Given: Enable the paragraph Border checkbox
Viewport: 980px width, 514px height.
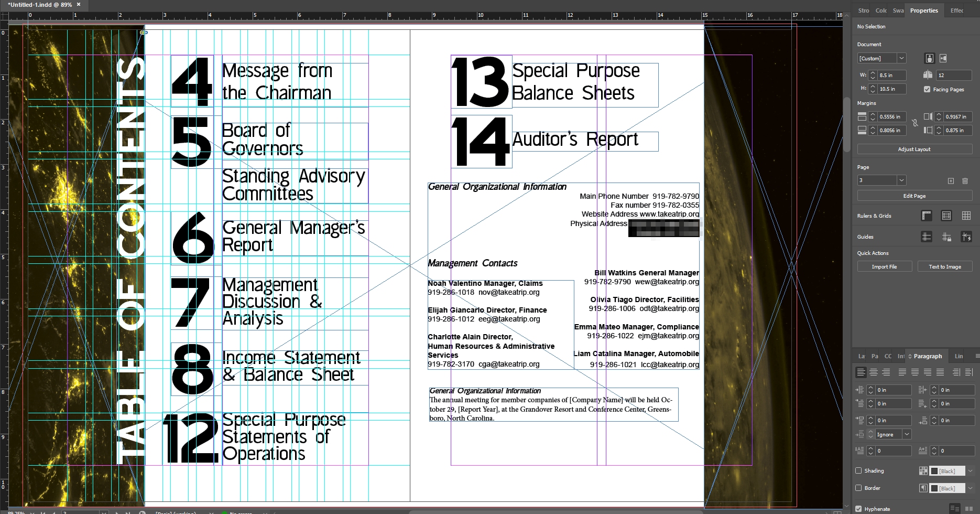Looking at the screenshot, I should point(858,488).
